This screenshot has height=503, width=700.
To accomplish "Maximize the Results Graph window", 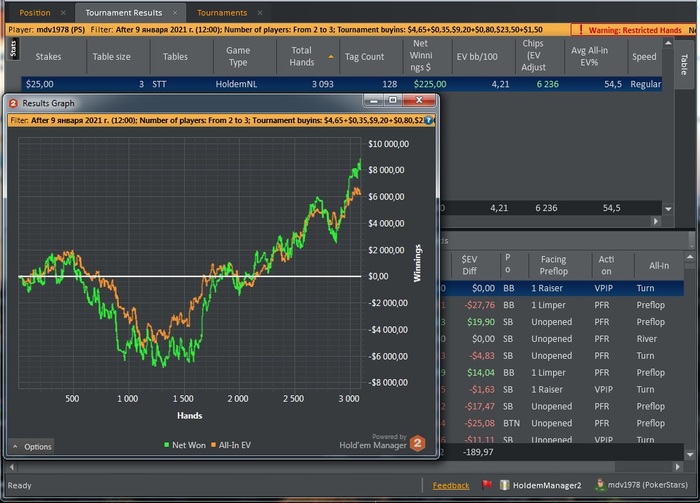I will pos(393,100).
